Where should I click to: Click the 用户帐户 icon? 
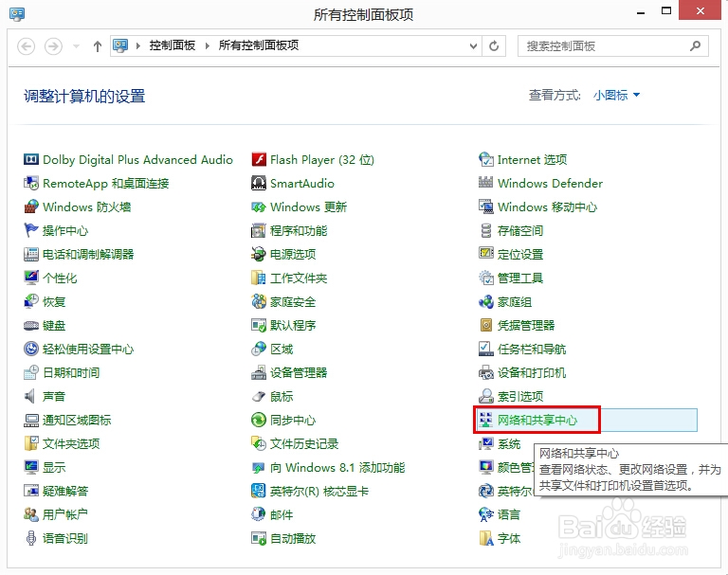[x=30, y=514]
